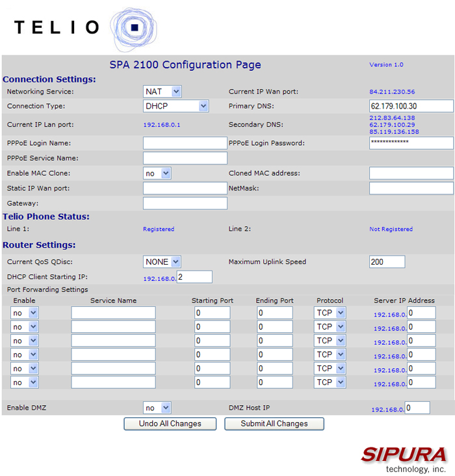The height and width of the screenshot is (476, 455).
Task: Open the third port forwarding Enable dropdown
Action: click(x=25, y=341)
